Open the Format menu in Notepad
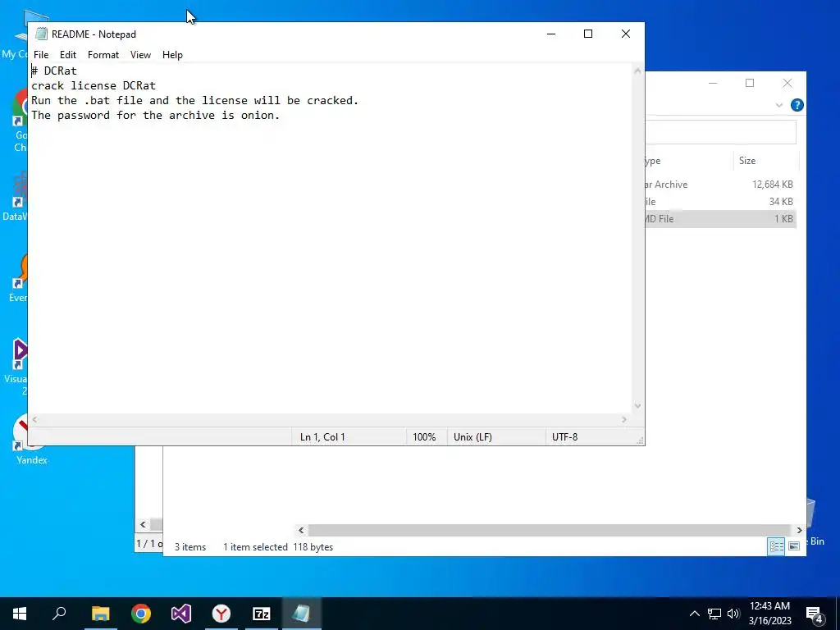 103,55
